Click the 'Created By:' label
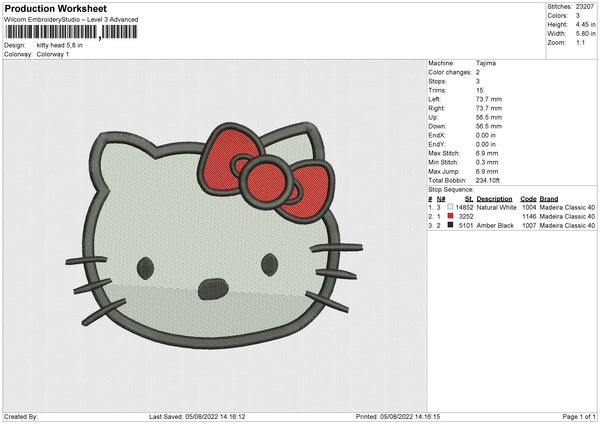 tap(21, 416)
